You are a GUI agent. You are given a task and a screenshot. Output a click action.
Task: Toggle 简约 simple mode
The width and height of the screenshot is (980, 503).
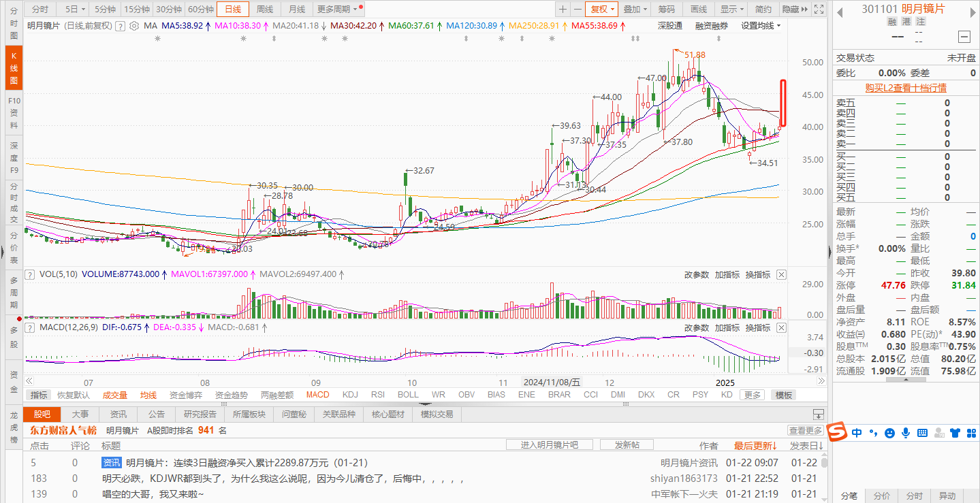(x=763, y=9)
